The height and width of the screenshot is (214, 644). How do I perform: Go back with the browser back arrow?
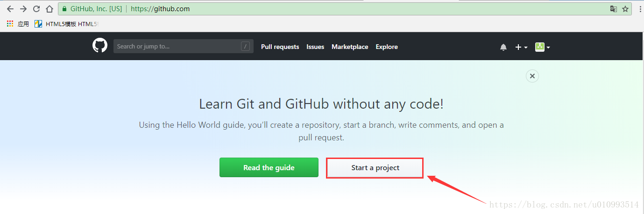tap(10, 9)
